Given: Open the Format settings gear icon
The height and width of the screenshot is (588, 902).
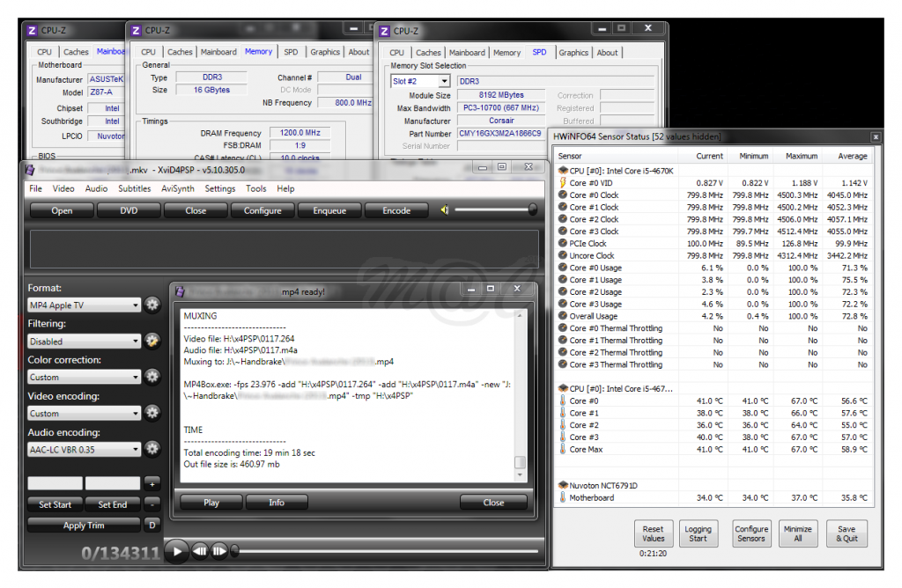Looking at the screenshot, I should [x=152, y=305].
